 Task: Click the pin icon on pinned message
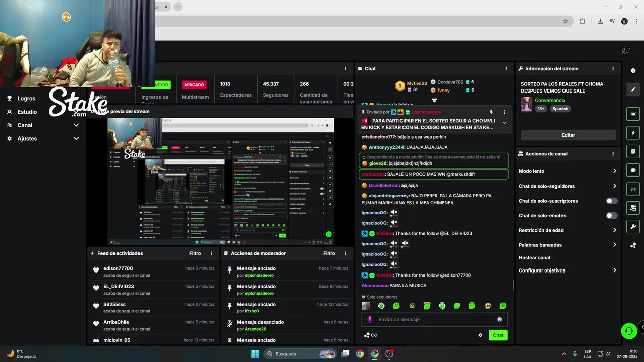(491, 112)
